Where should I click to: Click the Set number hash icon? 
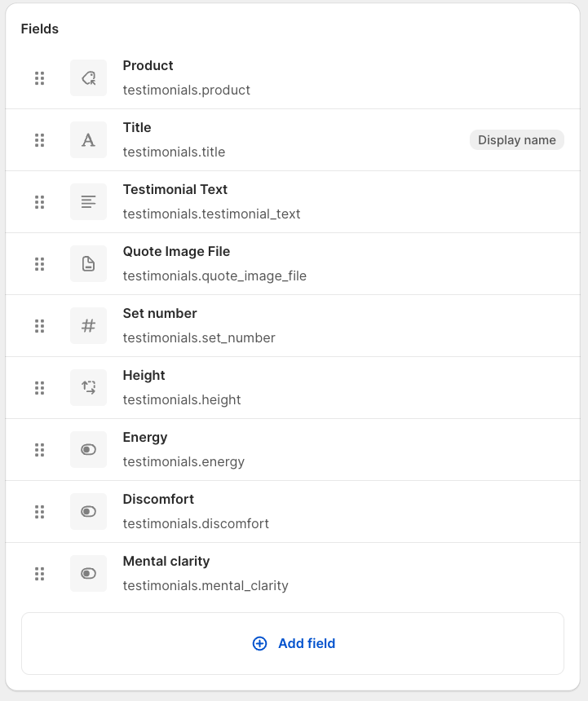[88, 326]
